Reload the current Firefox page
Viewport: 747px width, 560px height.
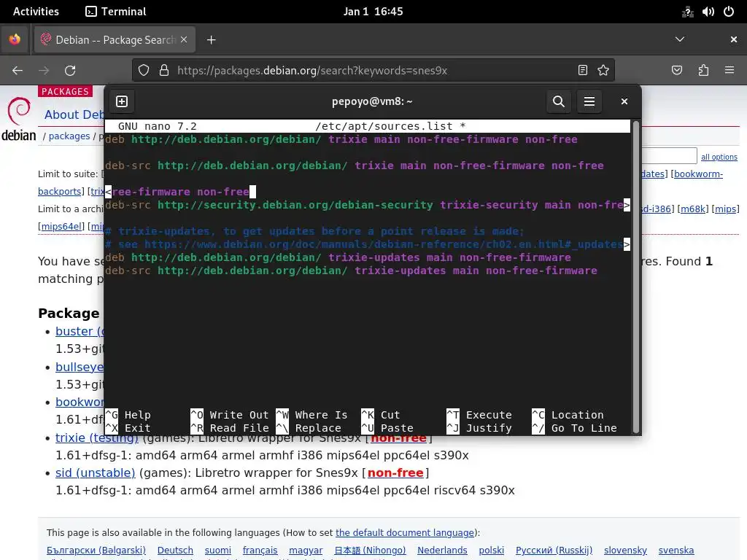(x=70, y=71)
